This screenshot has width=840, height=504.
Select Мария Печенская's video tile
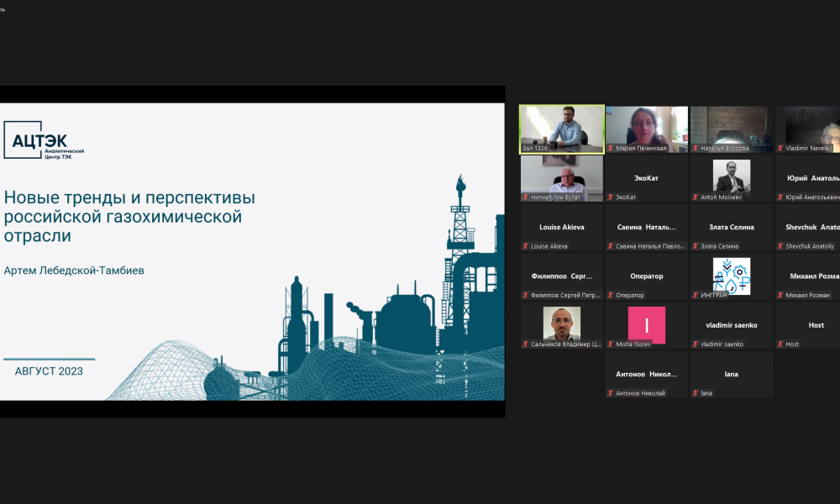pos(646,126)
